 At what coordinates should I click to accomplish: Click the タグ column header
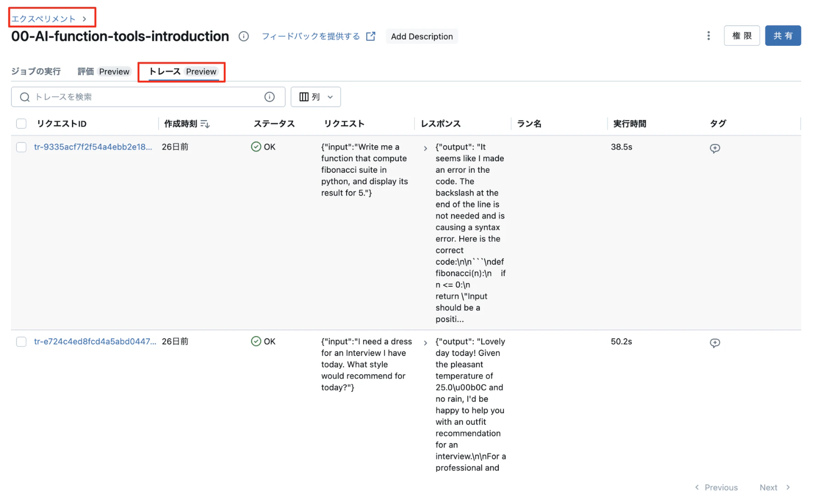coord(718,124)
